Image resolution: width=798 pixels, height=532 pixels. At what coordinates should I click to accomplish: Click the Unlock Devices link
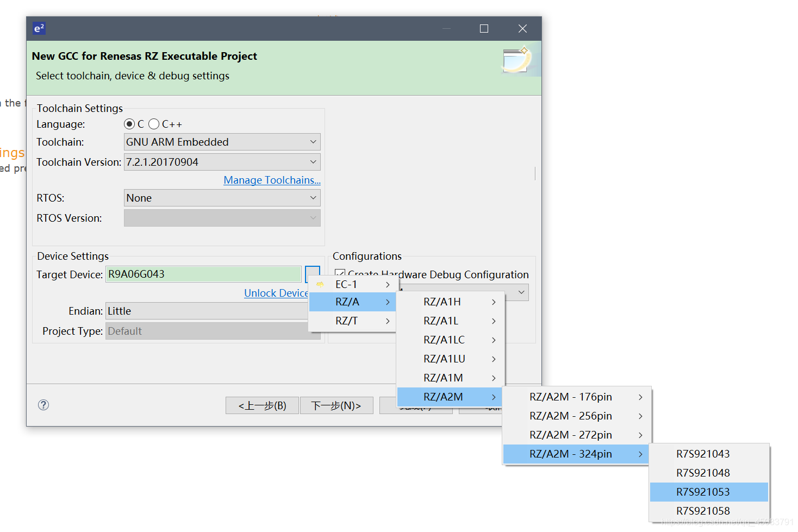[x=276, y=293]
